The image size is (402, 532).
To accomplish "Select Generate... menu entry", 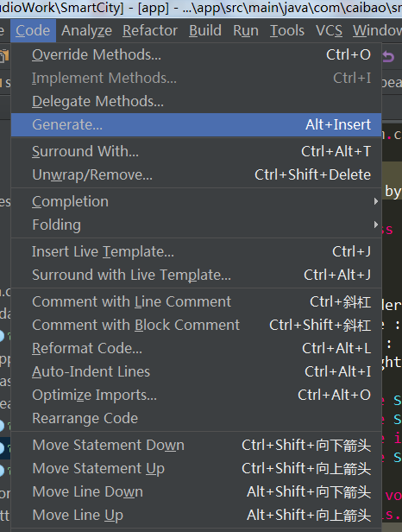I will pos(196,125).
